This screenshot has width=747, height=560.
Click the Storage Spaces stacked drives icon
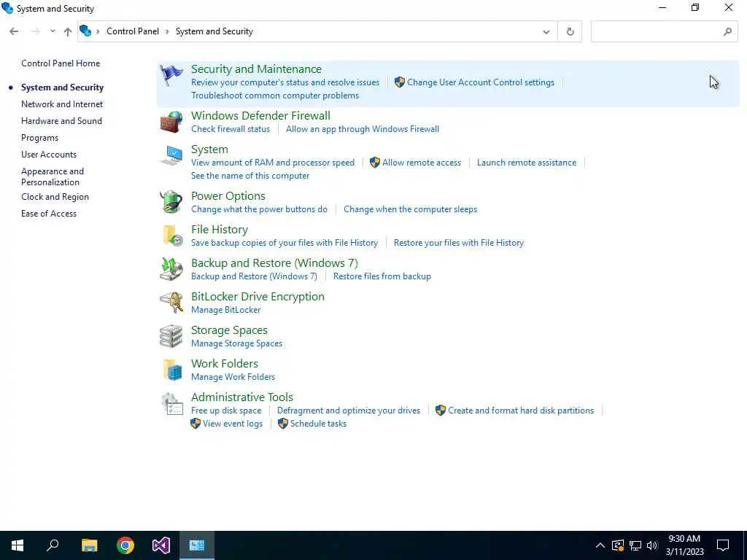pos(171,336)
